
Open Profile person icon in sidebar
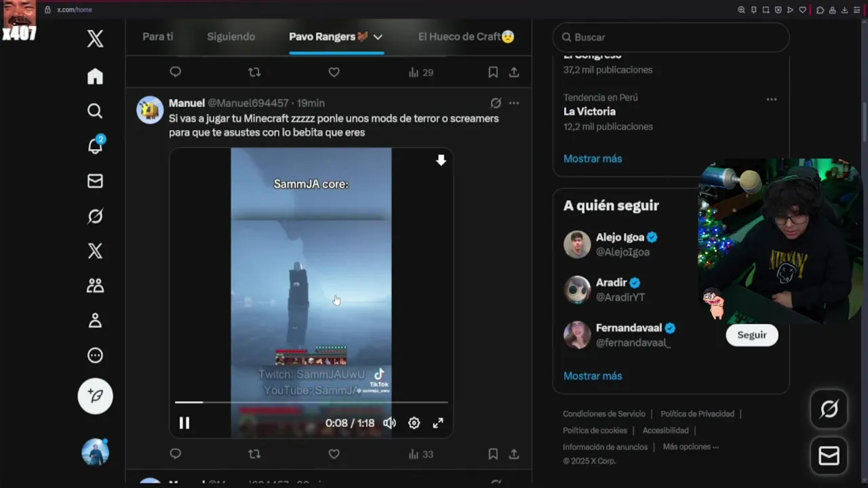[x=95, y=321]
